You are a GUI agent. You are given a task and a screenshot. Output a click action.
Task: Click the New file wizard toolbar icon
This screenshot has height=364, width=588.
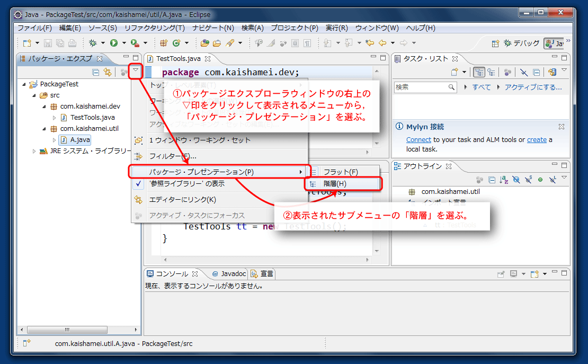(27, 43)
